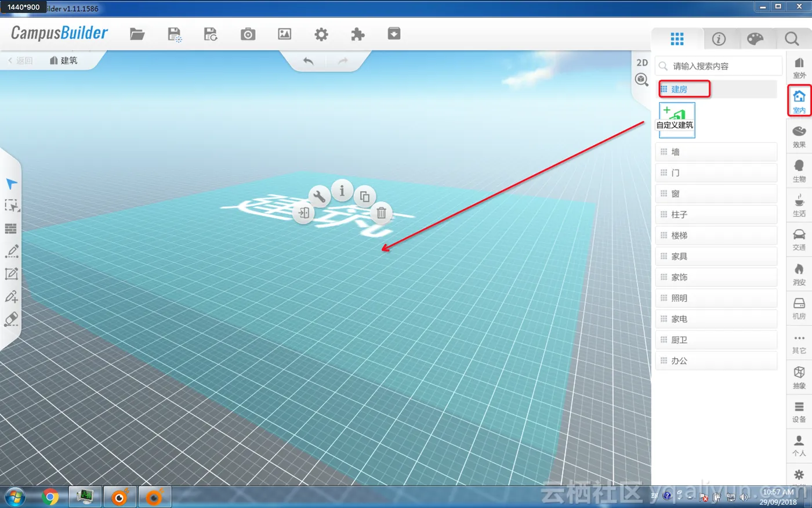The image size is (812, 508).
Task: Collapse the 建房 category
Action: (717, 89)
